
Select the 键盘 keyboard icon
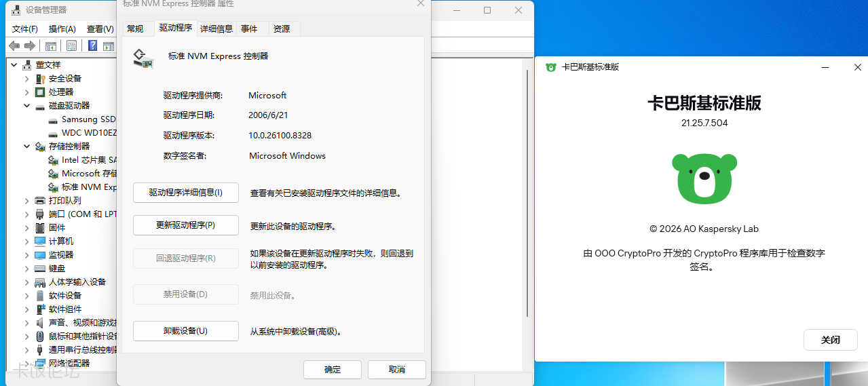[x=40, y=268]
